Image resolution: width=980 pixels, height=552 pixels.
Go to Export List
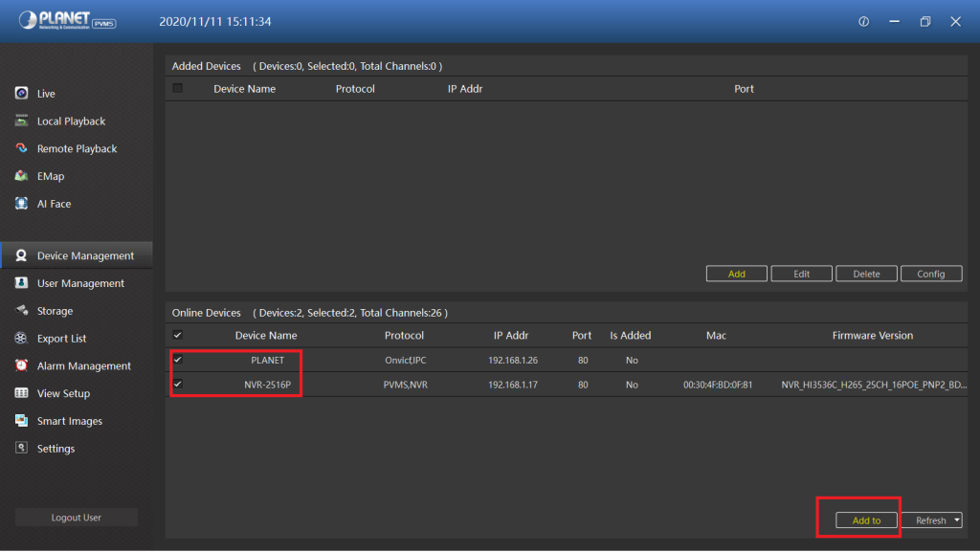[61, 339]
